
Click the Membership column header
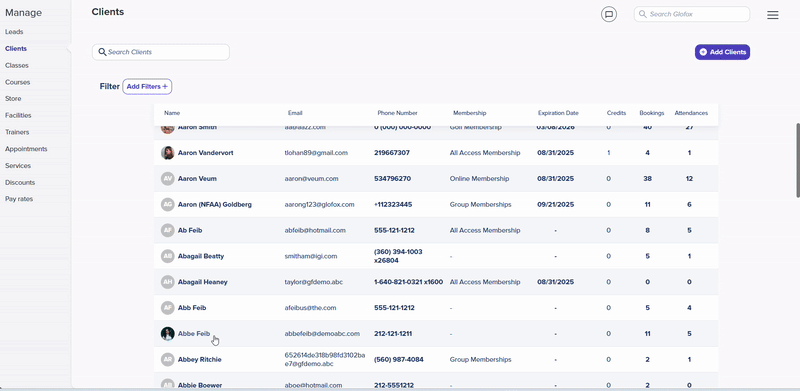(x=469, y=113)
